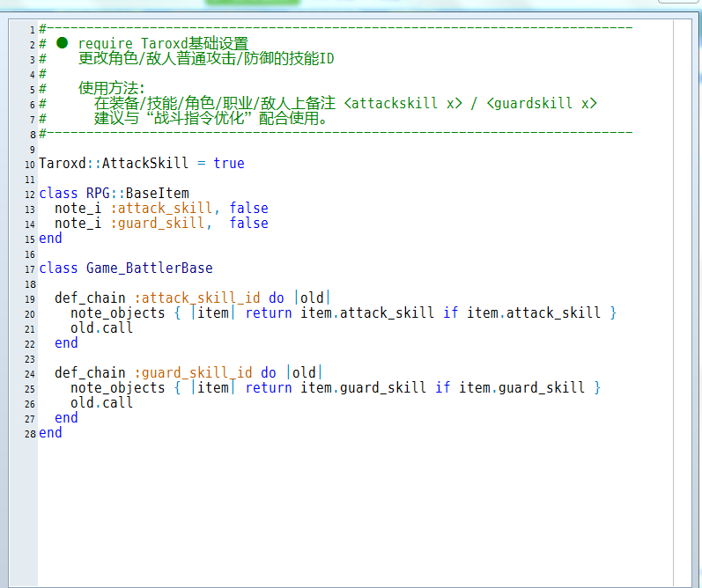This screenshot has height=588, width=702.
Task: Click 'if item.guard_skill' on line 25
Action: pos(510,387)
